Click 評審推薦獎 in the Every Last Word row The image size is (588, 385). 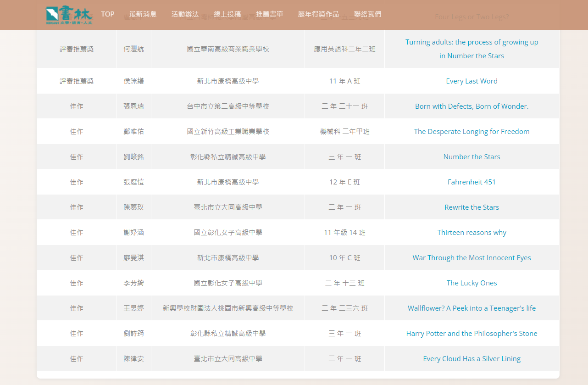click(x=77, y=81)
